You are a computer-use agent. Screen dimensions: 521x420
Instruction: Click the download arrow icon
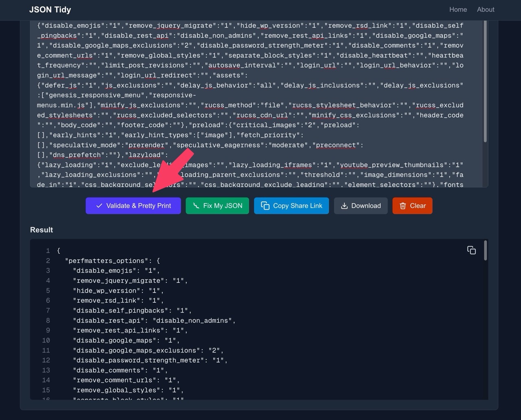click(x=344, y=206)
